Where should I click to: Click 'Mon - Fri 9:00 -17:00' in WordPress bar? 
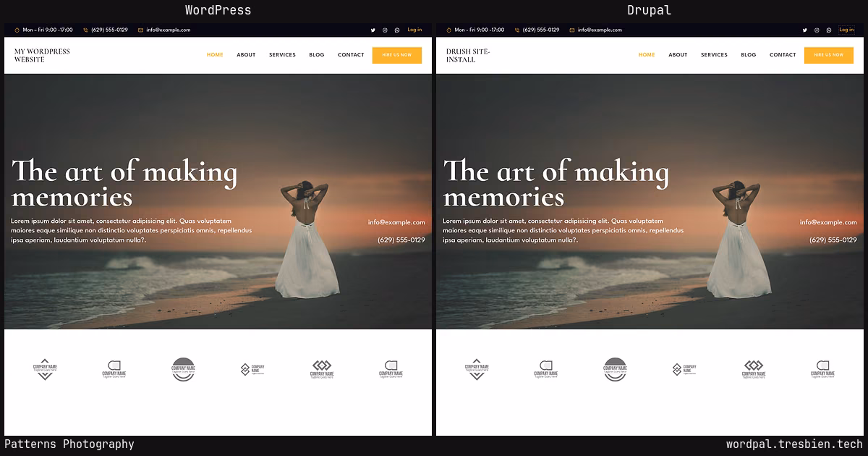[x=48, y=30]
